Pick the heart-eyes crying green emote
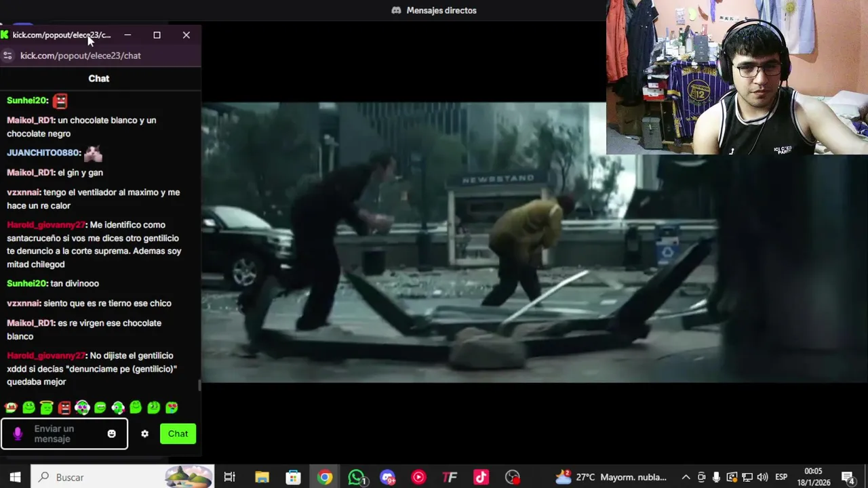This screenshot has height=488, width=868. 172,407
